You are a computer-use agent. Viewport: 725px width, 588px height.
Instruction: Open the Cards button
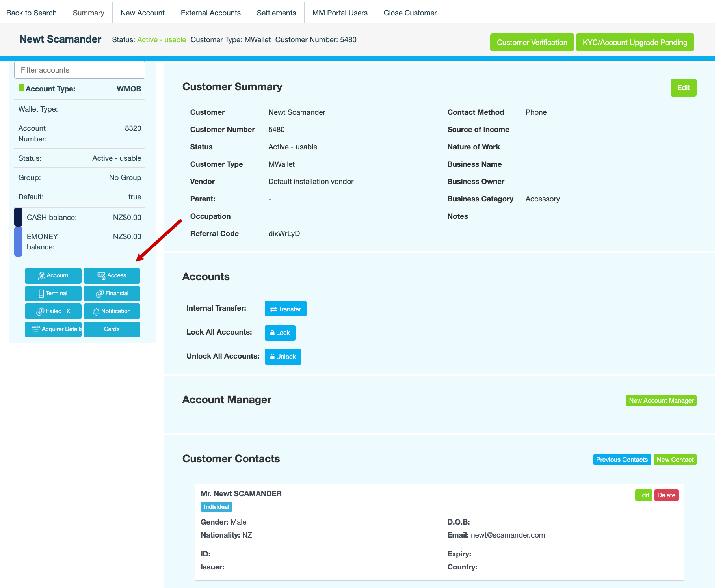click(x=112, y=329)
